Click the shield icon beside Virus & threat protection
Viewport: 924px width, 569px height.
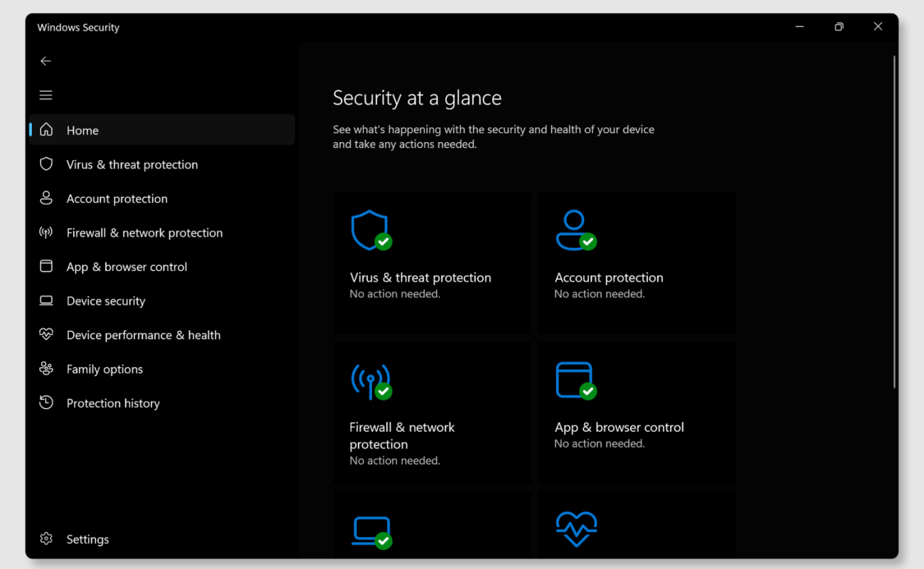point(46,164)
